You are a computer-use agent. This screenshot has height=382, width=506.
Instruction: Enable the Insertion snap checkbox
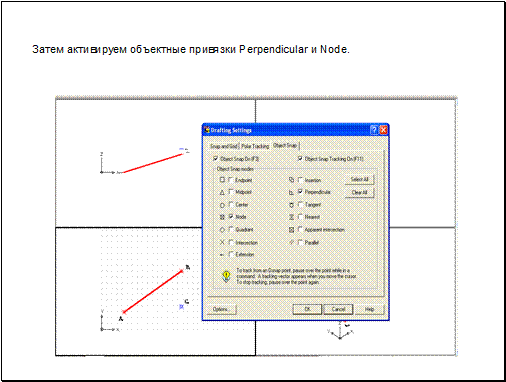300,180
